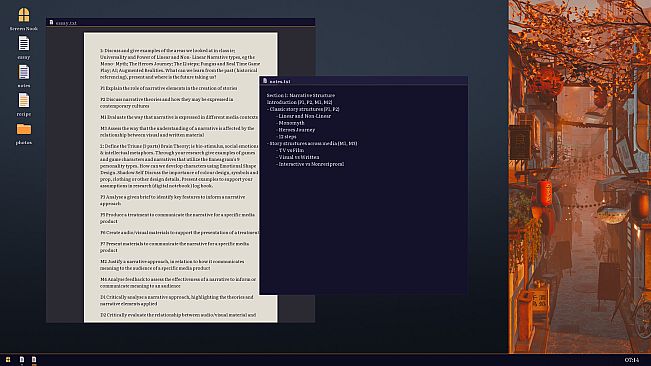Open the Screen Nook desktop icon

click(24, 19)
